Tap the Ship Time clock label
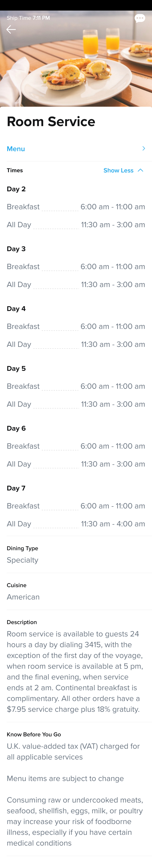The height and width of the screenshot is (868, 152). click(28, 18)
